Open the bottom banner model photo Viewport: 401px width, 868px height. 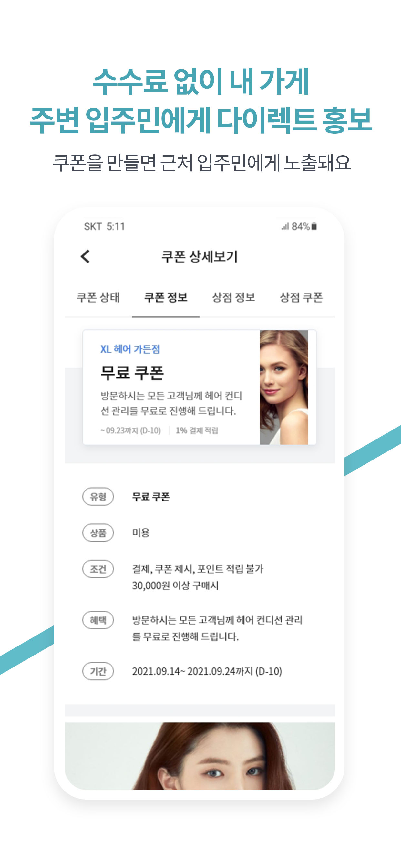(200, 756)
